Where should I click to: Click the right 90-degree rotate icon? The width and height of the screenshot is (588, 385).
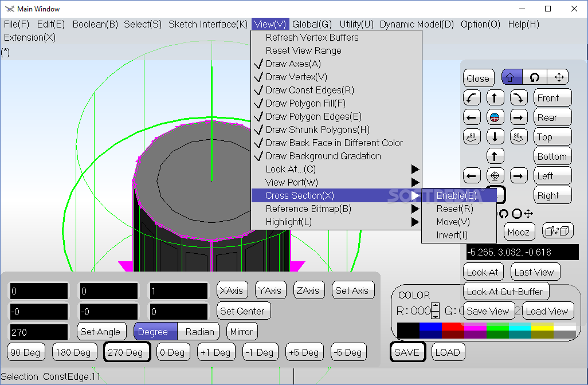click(519, 137)
